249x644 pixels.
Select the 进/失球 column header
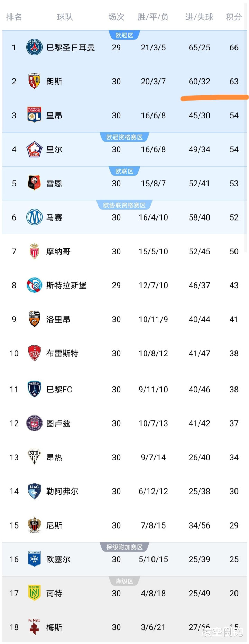(199, 17)
